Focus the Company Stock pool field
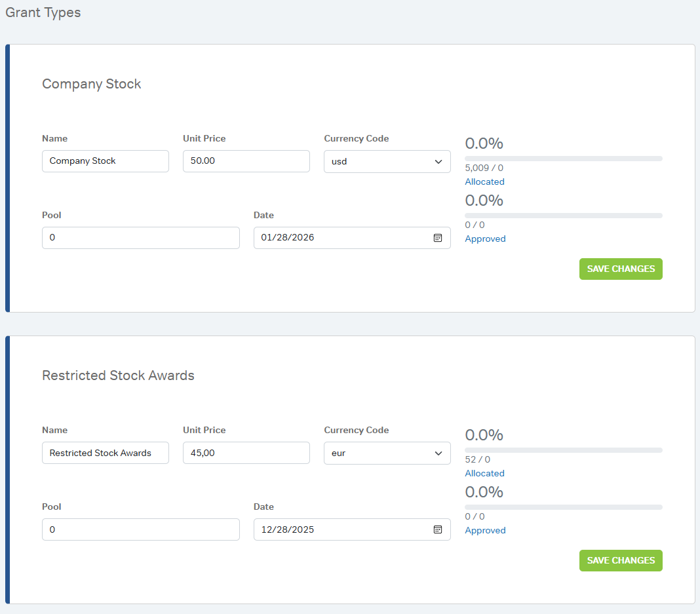Screen dimensions: 700x614 140,238
